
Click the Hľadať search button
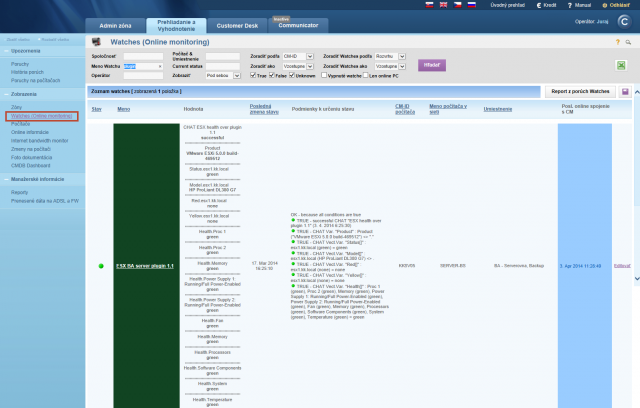tap(432, 65)
